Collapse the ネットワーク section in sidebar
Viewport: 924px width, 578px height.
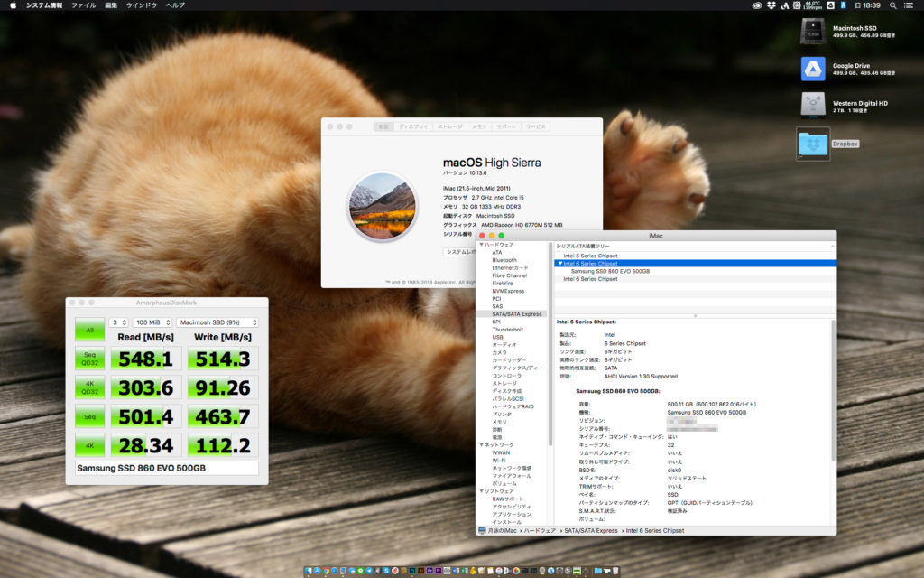coord(482,445)
